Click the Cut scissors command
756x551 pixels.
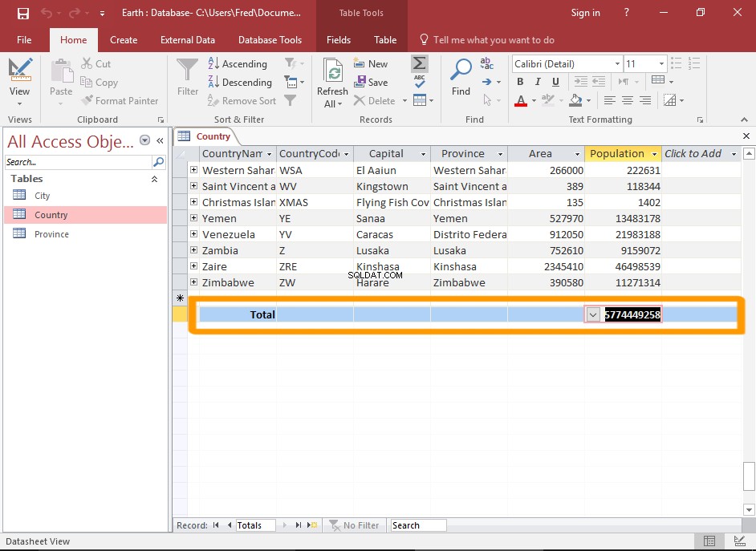click(96, 63)
